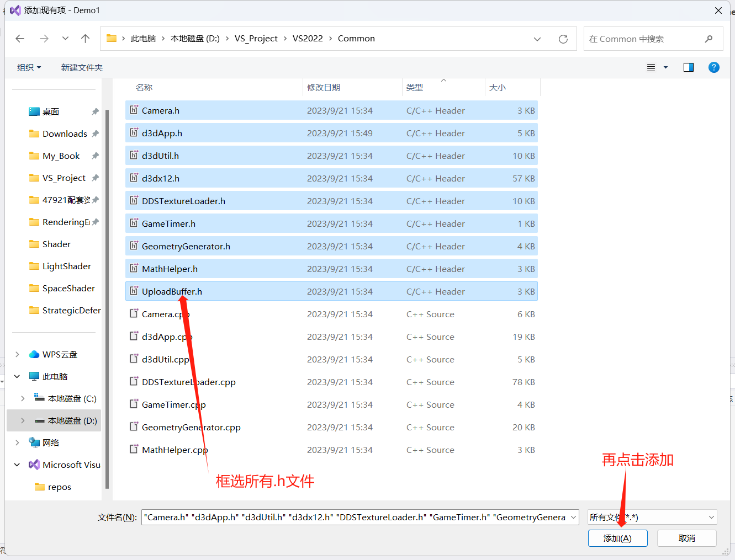Screen dimensions: 735x560
Task: Open VS_Project quick access folder
Action: [x=64, y=178]
